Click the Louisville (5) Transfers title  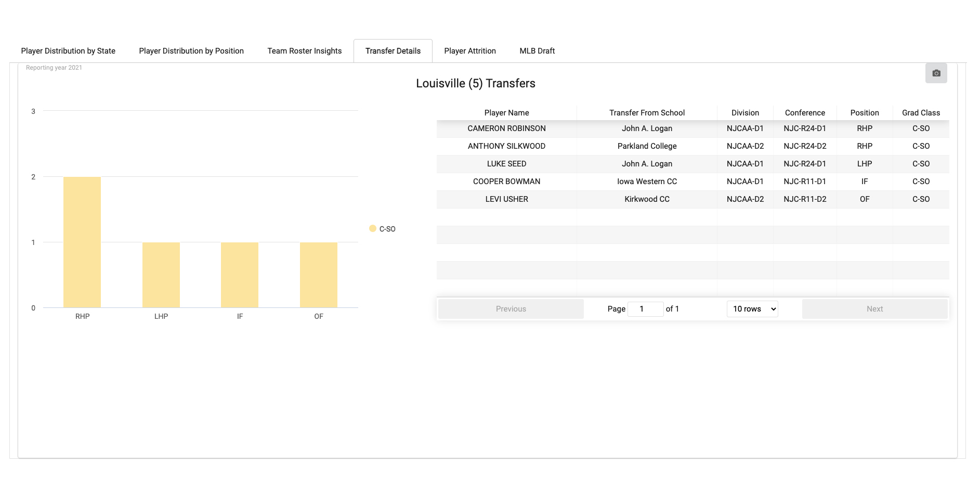(476, 84)
